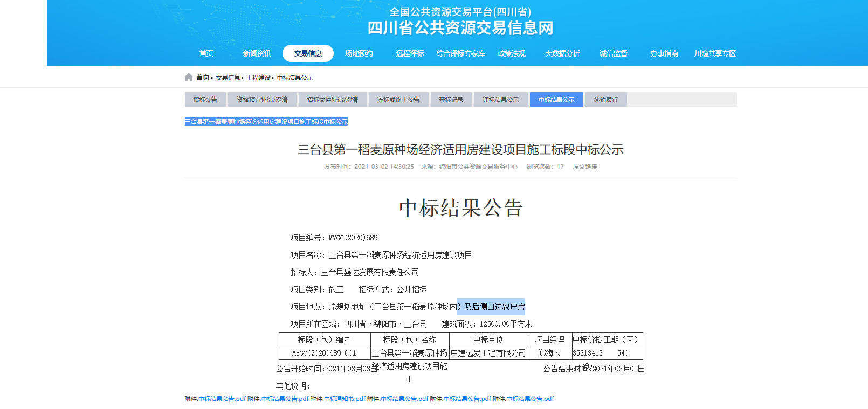Screen dimensions: 868x409
Task: Switch to the 招标公告 tab
Action: pos(205,100)
